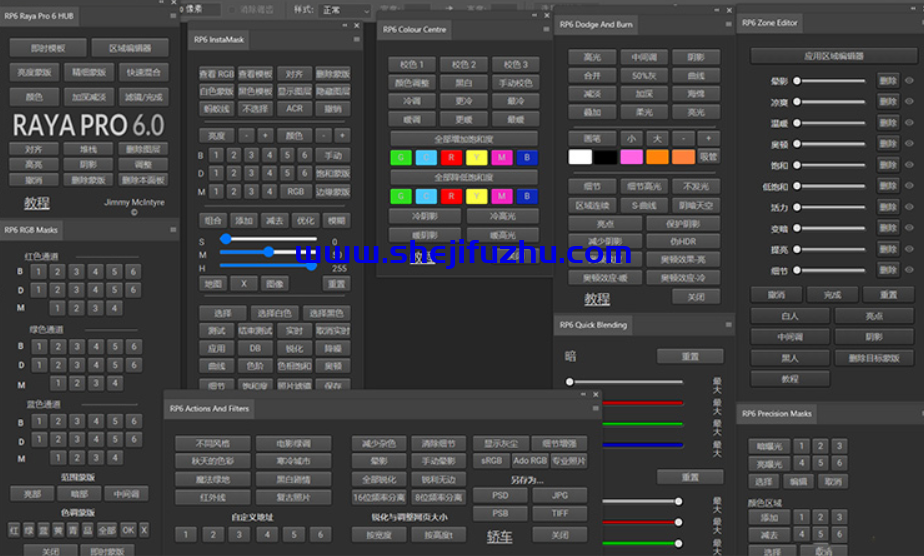This screenshot has width=924, height=556.
Task: Toggle the eye icon for the 冷爽 zone row
Action: [910, 102]
